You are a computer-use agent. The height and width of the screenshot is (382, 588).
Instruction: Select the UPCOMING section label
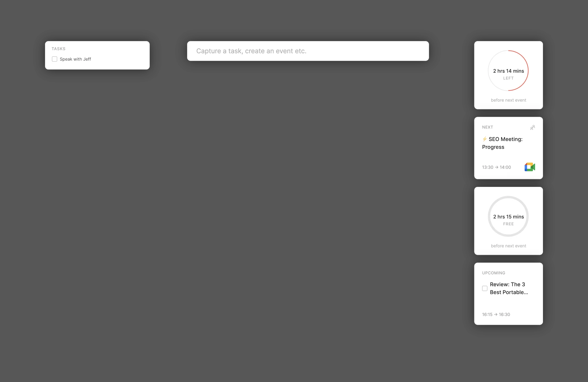click(493, 273)
